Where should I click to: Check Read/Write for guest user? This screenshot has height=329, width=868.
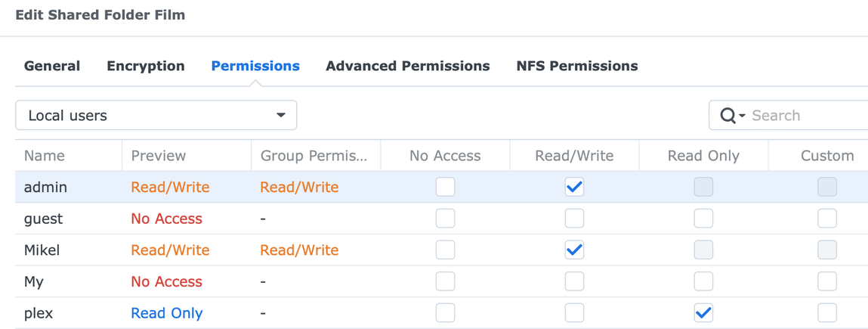(x=574, y=219)
